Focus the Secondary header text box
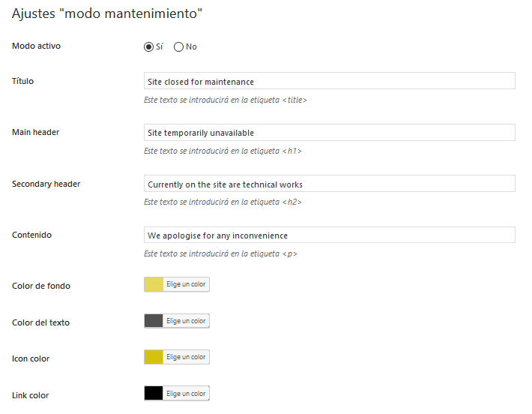 (x=329, y=184)
